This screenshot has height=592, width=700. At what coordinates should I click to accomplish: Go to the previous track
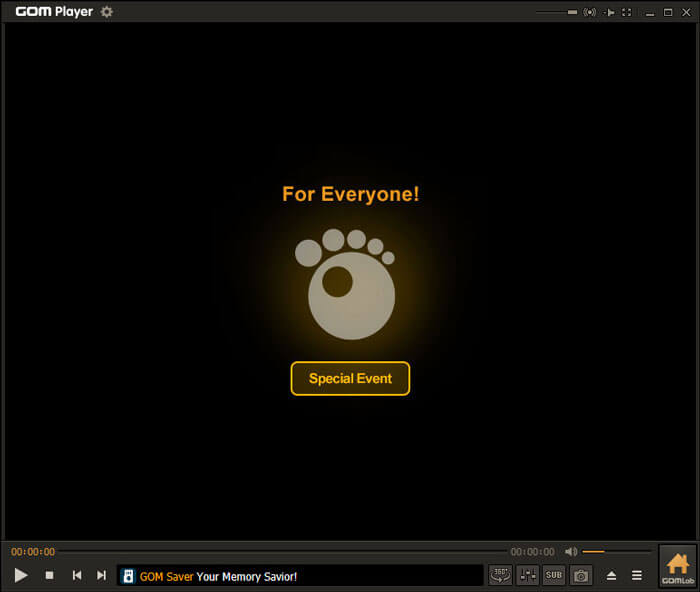[x=77, y=575]
